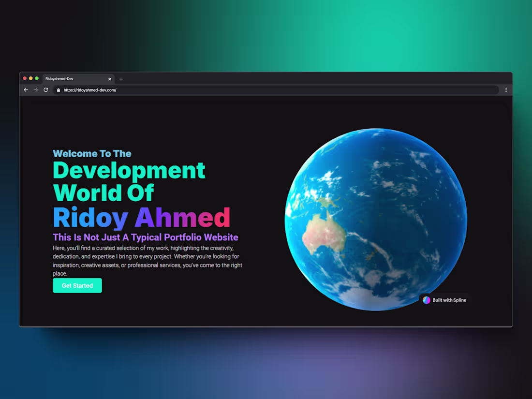The height and width of the screenshot is (399, 532).
Task: Click the browser back arrow icon
Action: [26, 89]
